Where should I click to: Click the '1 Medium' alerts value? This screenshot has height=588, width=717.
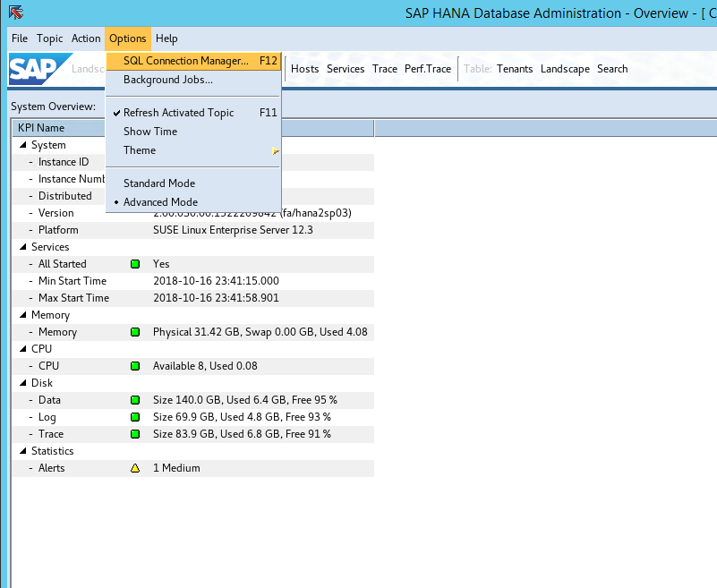[176, 468]
